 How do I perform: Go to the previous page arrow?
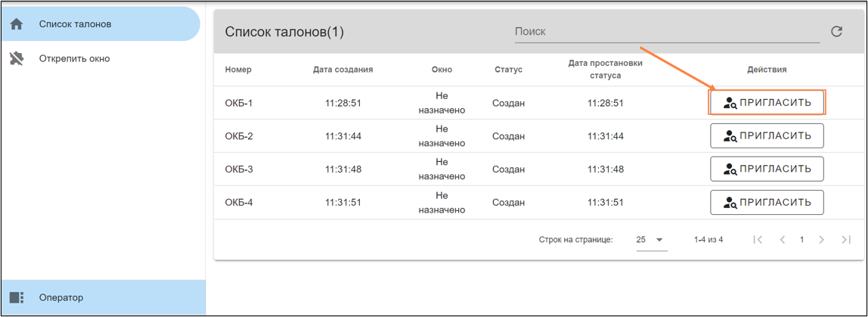(x=783, y=240)
